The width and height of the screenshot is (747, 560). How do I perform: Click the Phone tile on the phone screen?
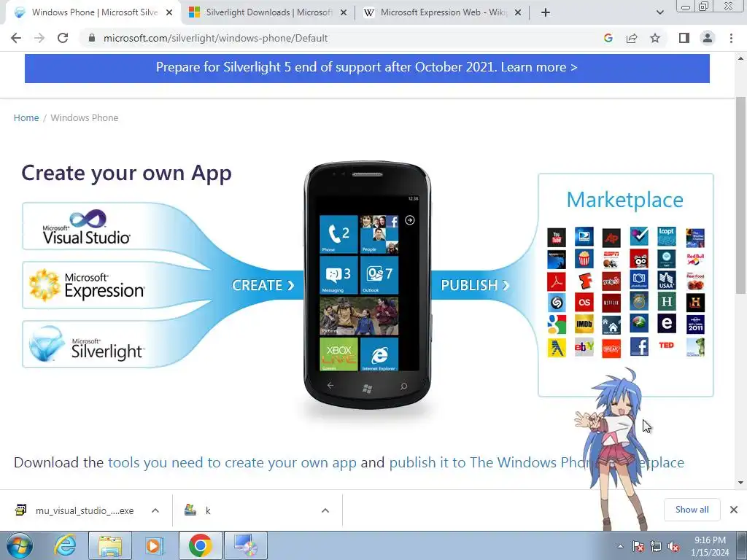pyautogui.click(x=338, y=234)
